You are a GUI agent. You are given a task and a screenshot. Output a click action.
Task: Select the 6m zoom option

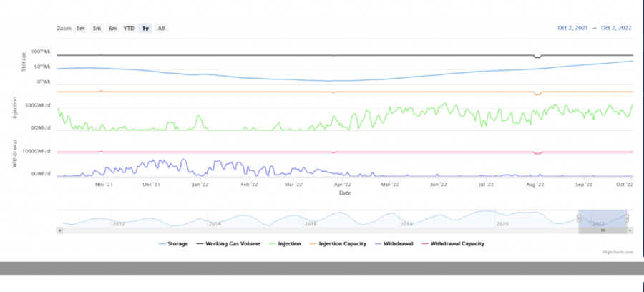click(x=112, y=29)
